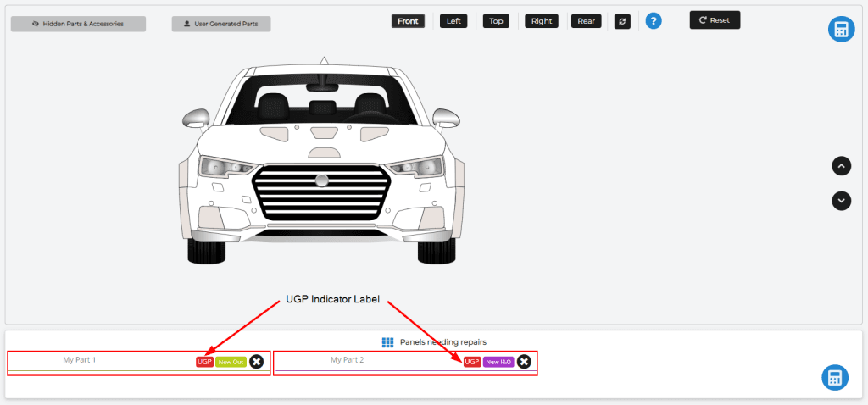The image size is (868, 405).
Task: Click the bottom-right blue calculator icon
Action: pyautogui.click(x=834, y=378)
